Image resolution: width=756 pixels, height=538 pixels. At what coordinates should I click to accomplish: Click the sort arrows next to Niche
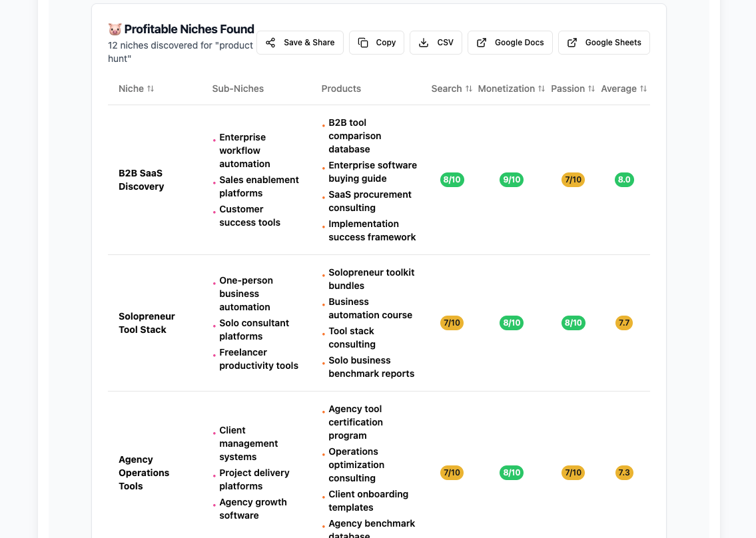click(x=151, y=89)
